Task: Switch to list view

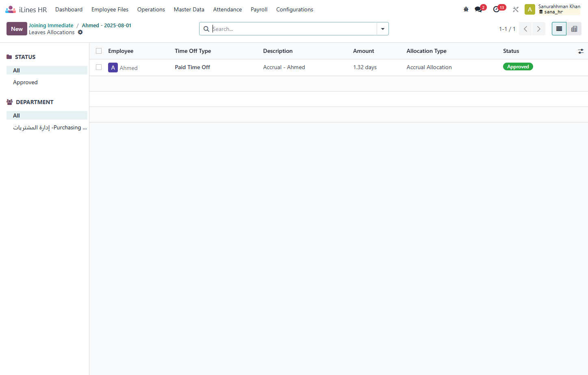Action: [559, 29]
